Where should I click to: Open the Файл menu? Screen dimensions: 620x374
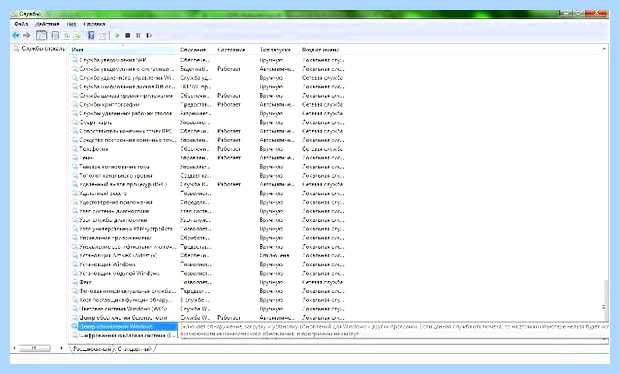point(21,24)
